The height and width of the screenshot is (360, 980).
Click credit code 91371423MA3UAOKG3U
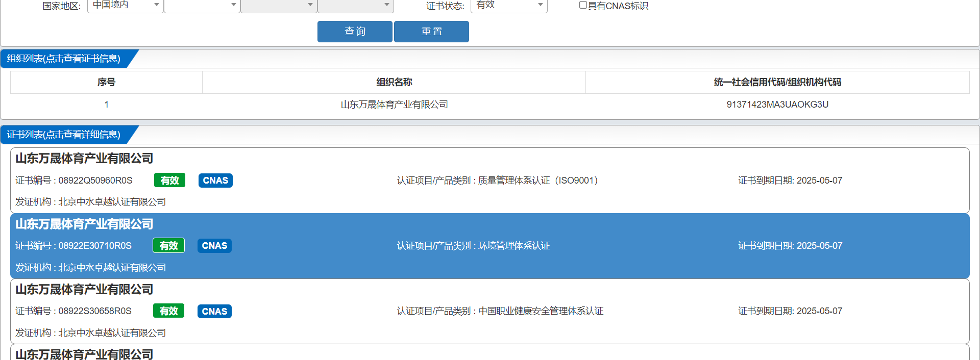(777, 105)
